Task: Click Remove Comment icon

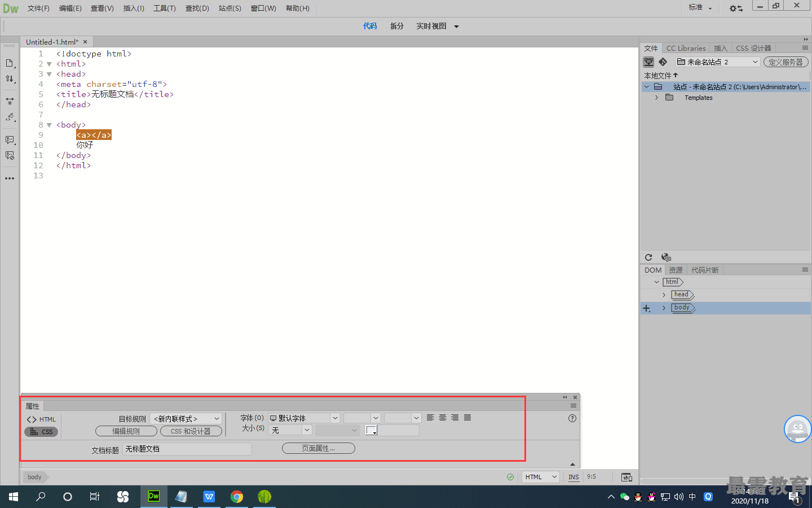Action: (x=10, y=156)
